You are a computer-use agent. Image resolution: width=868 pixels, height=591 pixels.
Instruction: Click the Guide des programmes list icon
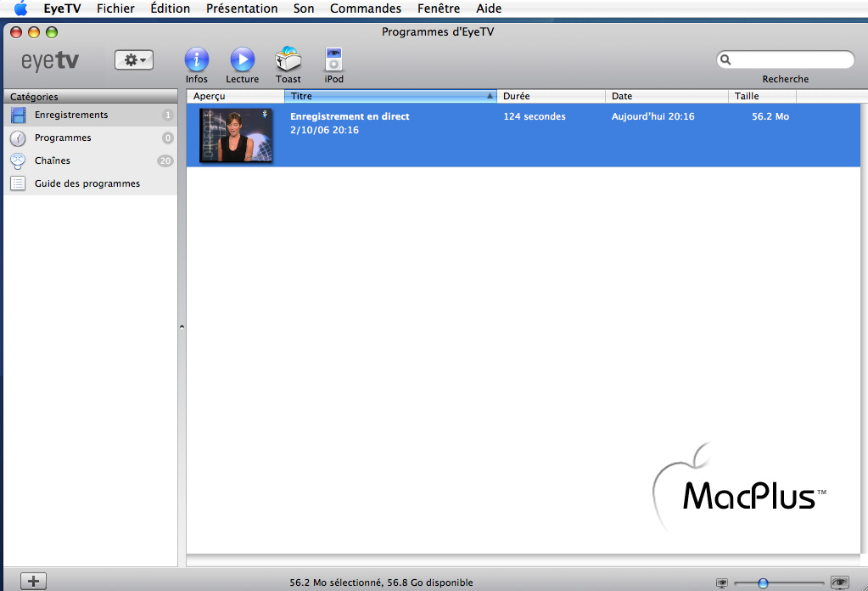(x=19, y=183)
